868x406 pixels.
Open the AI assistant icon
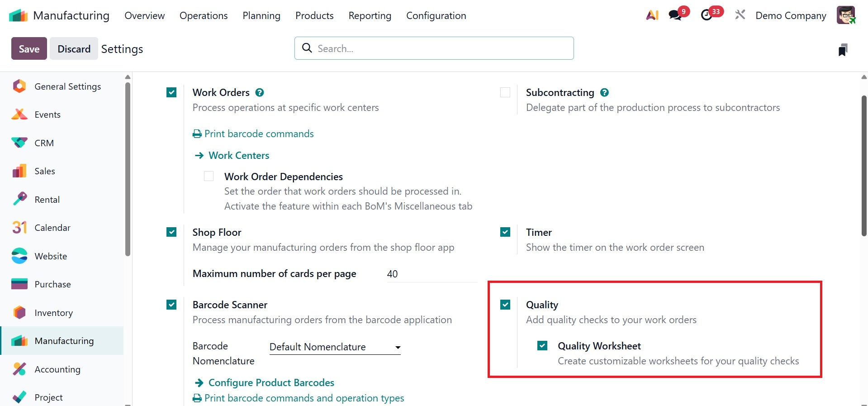click(652, 15)
